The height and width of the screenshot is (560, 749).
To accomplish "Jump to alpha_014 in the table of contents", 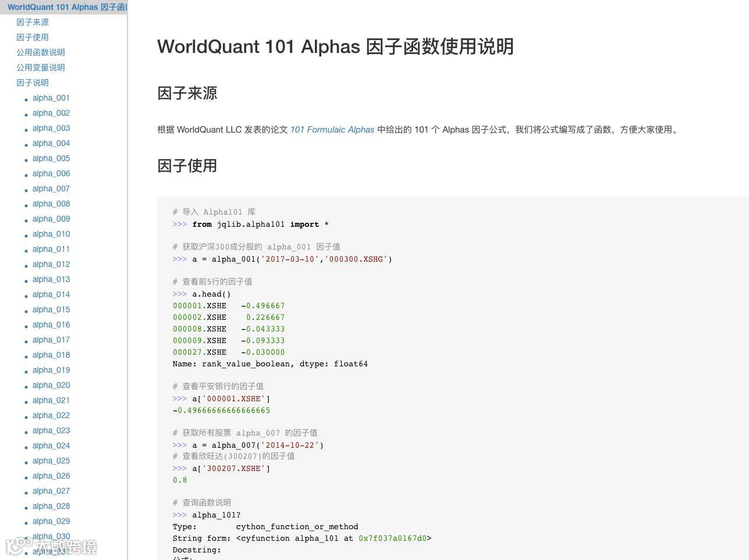I will tap(51, 294).
